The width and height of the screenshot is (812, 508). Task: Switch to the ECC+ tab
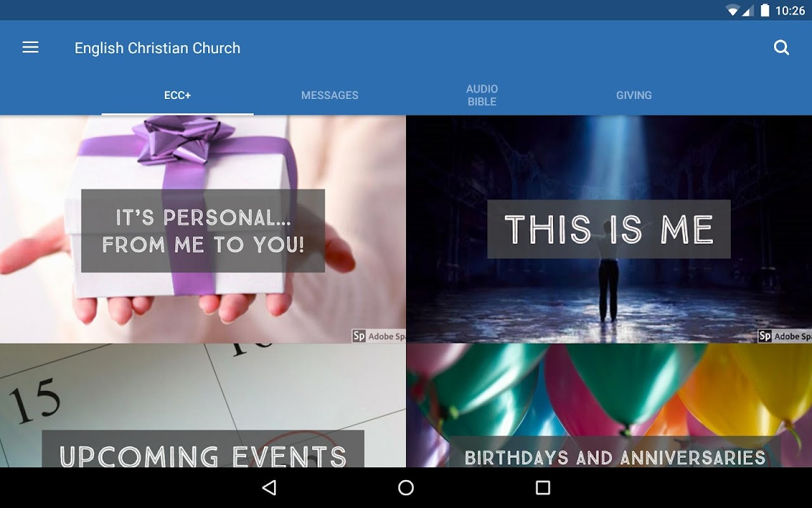tap(178, 95)
